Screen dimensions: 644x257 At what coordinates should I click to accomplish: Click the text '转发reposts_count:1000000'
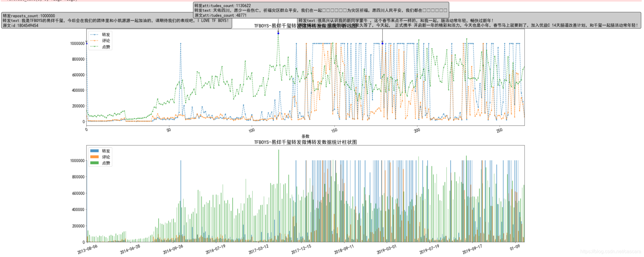click(29, 16)
